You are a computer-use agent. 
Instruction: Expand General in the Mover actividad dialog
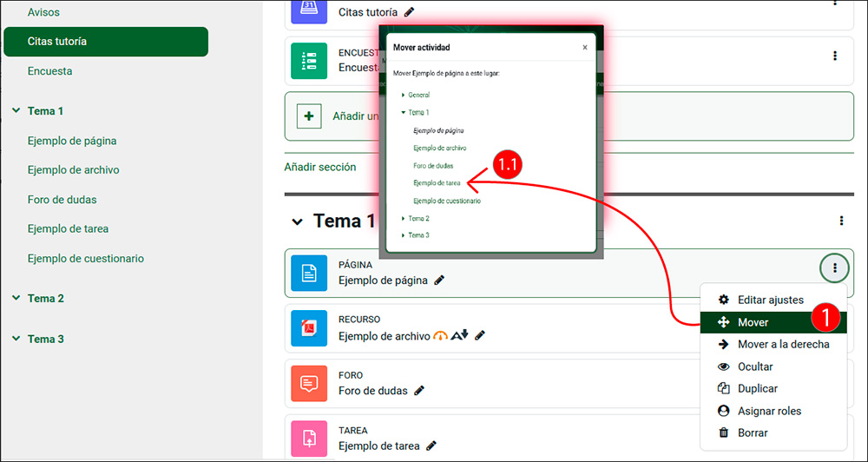404,96
